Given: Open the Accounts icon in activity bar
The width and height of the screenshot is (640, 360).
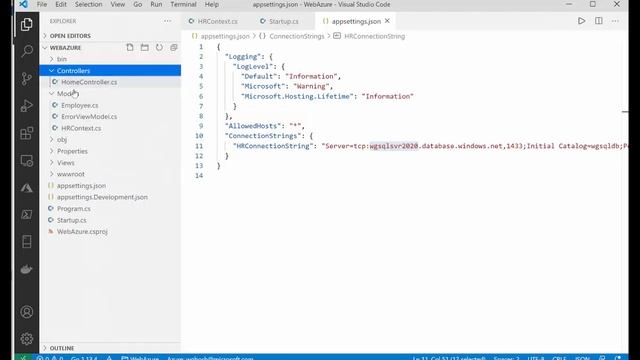Looking at the screenshot, I should pyautogui.click(x=27, y=312).
